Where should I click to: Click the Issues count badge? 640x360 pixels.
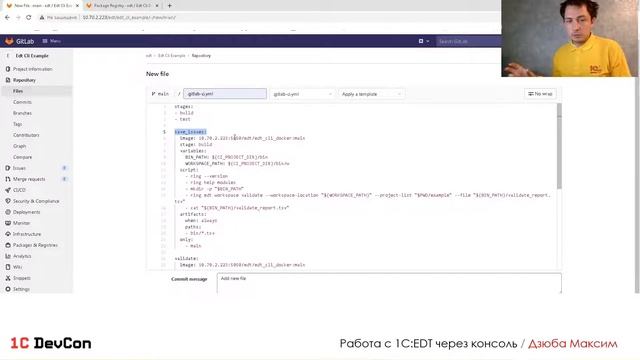[64, 168]
